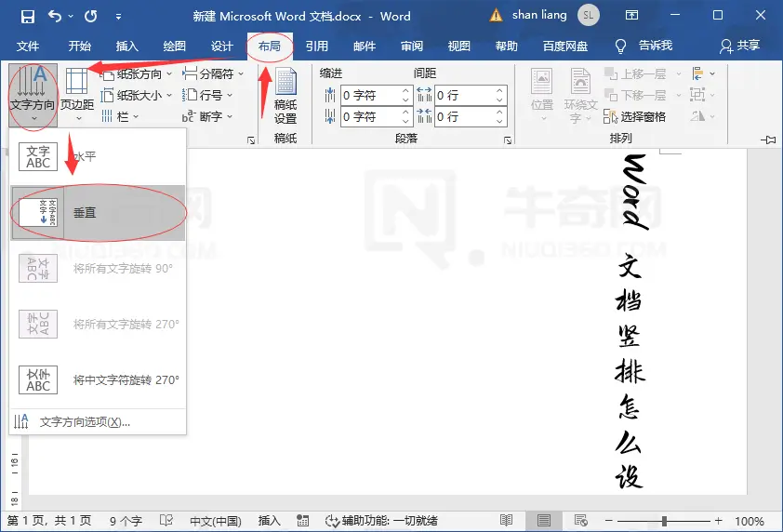Click the 告诉我 lightbulb search
This screenshot has height=532, width=783.
[644, 47]
